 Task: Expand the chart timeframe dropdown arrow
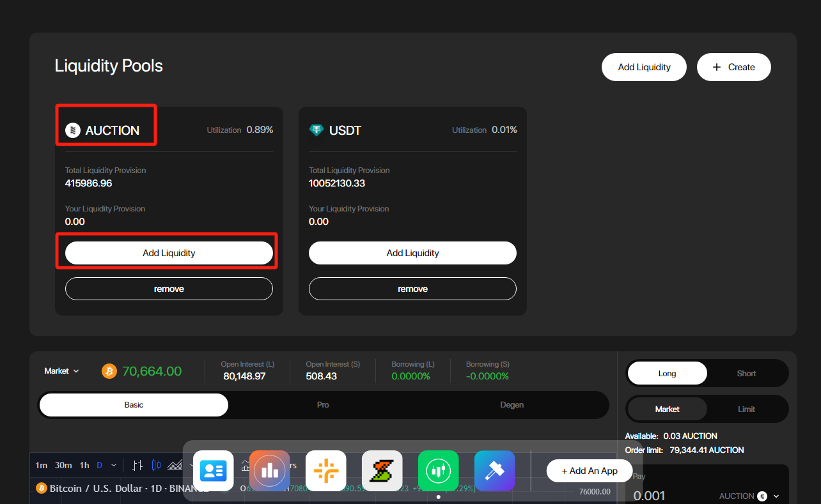click(114, 465)
